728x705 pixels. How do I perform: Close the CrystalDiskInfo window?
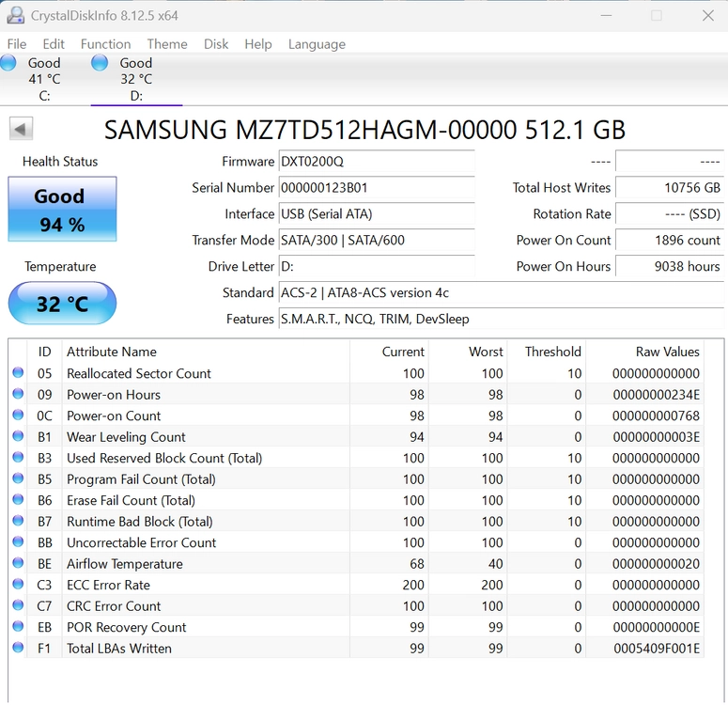coord(707,15)
